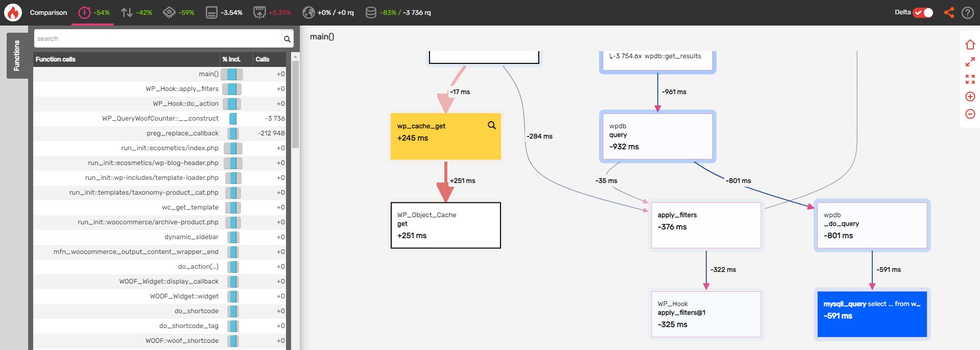Sort by the % Incl. column header

231,59
